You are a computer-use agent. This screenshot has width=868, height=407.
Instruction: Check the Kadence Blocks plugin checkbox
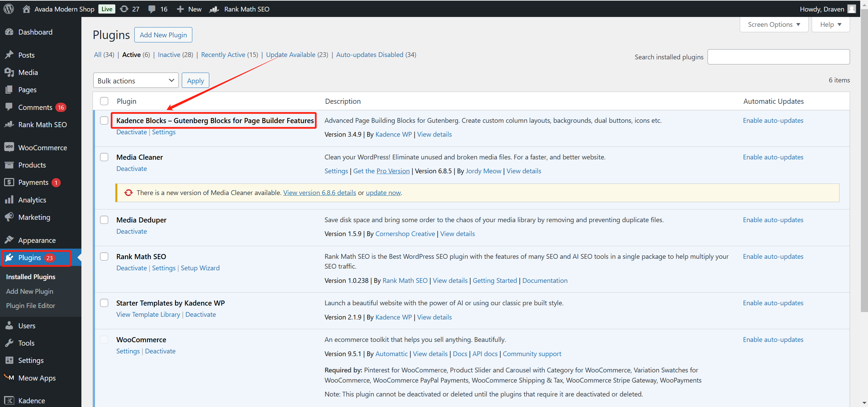pyautogui.click(x=104, y=120)
